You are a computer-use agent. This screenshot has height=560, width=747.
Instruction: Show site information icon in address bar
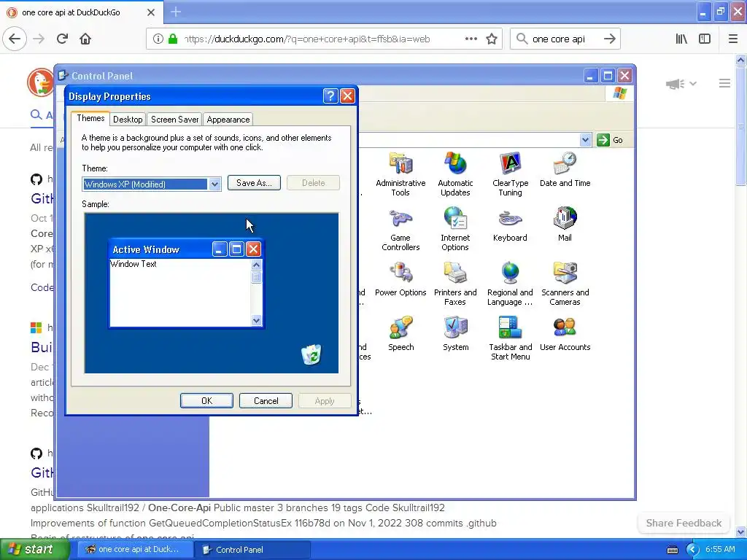(x=158, y=39)
